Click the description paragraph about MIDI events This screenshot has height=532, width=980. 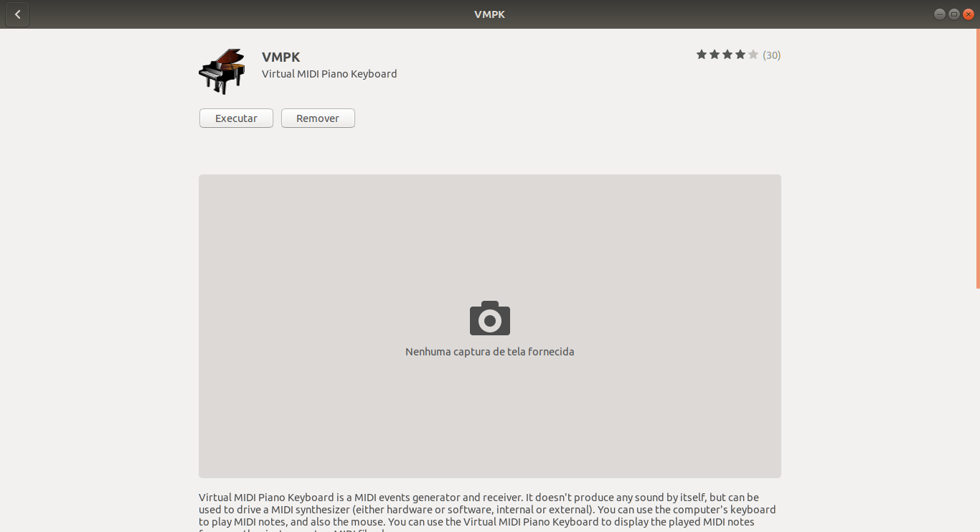coord(488,513)
